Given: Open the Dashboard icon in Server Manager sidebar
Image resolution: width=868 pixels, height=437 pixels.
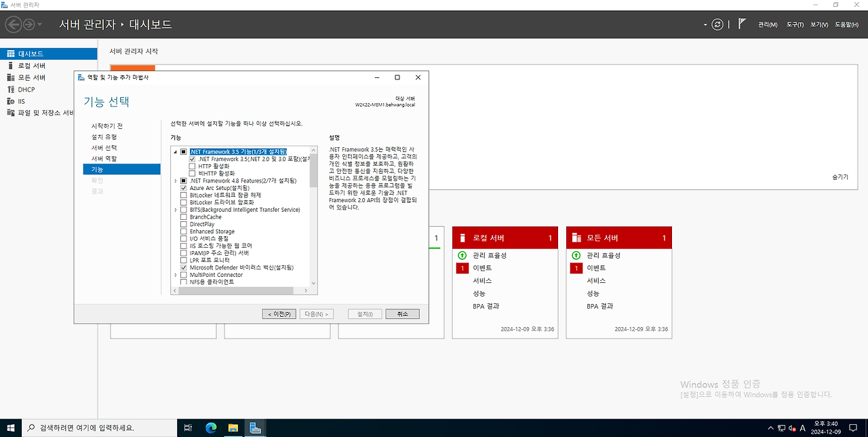Looking at the screenshot, I should coord(11,54).
